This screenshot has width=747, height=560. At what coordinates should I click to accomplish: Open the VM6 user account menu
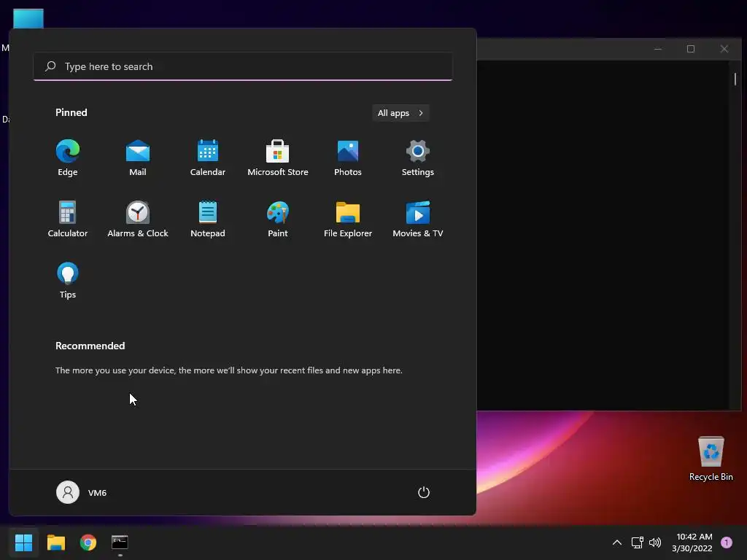point(82,492)
